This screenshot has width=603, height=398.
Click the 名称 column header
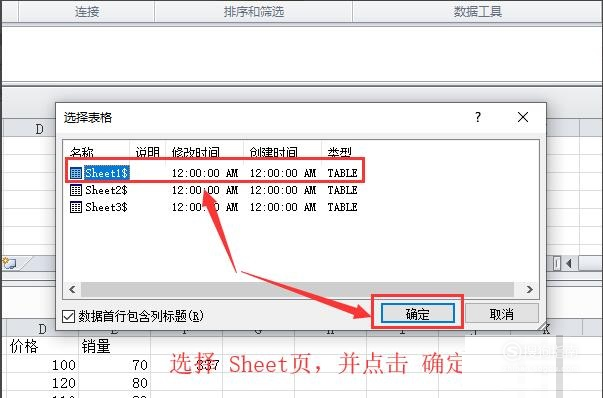click(x=97, y=152)
